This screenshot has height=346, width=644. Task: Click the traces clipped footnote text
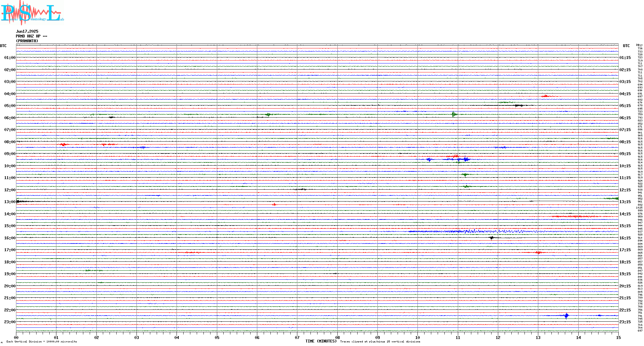[380, 342]
